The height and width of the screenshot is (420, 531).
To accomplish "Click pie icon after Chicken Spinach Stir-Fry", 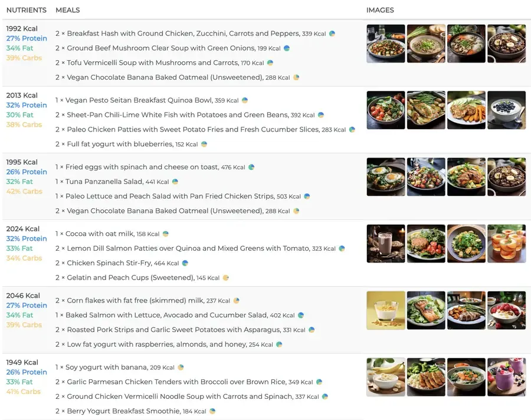I will 185,263.
